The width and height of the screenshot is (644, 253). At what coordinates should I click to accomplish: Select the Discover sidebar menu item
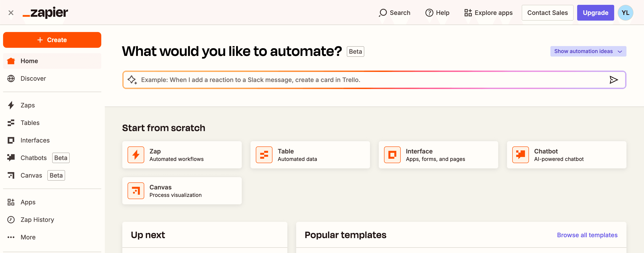point(33,78)
